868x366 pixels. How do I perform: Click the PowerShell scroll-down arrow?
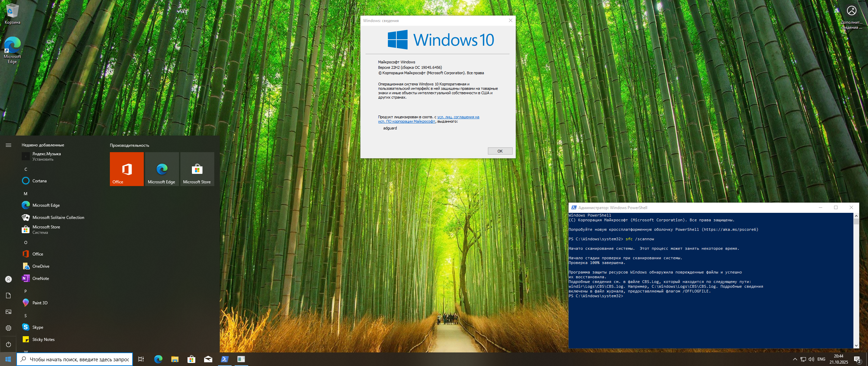pyautogui.click(x=856, y=346)
